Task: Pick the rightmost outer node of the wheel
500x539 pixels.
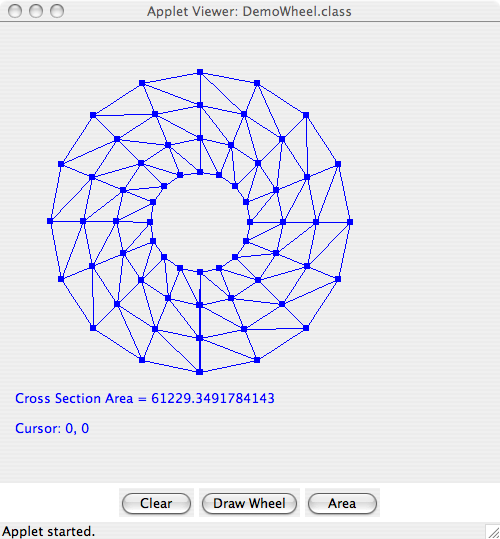Action: click(x=350, y=222)
